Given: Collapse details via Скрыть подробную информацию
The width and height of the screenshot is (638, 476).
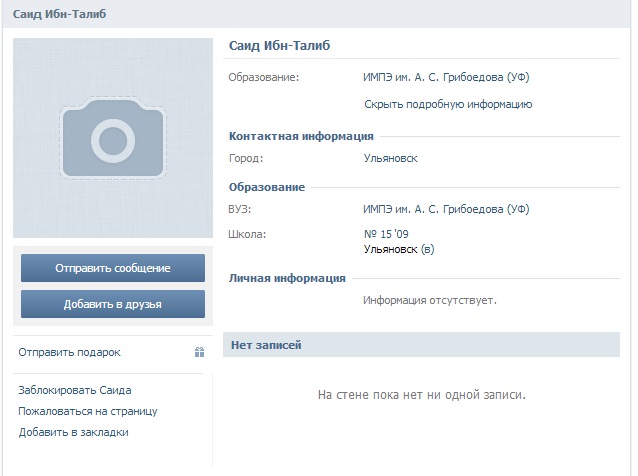Looking at the screenshot, I should coord(447,104).
